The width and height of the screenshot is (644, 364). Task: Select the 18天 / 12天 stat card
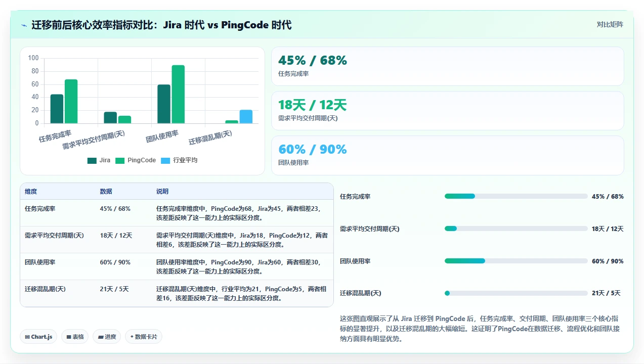point(448,111)
